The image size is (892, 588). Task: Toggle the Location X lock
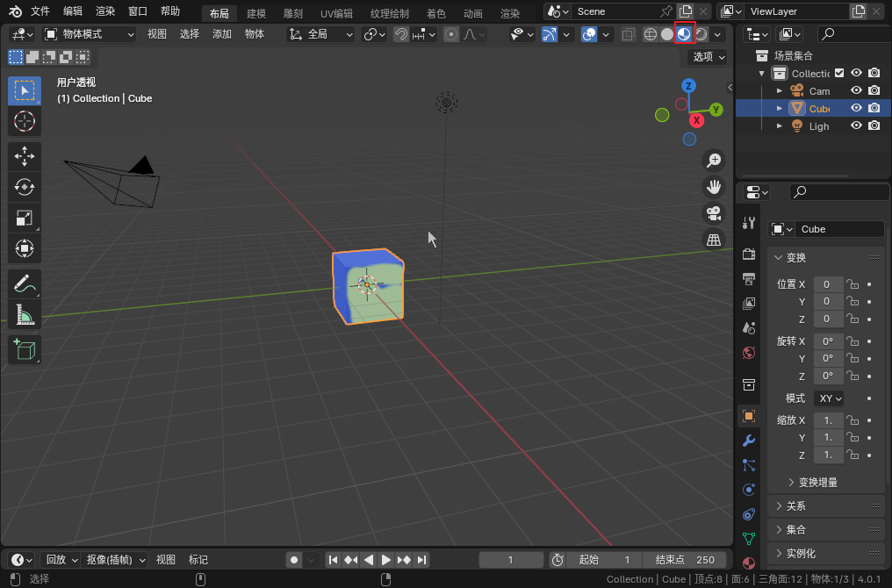[x=852, y=284]
